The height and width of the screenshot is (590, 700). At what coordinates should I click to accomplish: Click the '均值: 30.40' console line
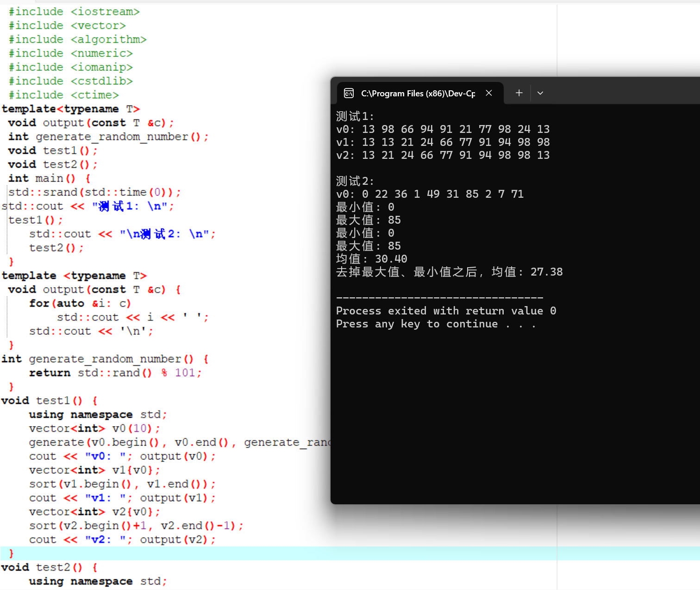pyautogui.click(x=372, y=259)
